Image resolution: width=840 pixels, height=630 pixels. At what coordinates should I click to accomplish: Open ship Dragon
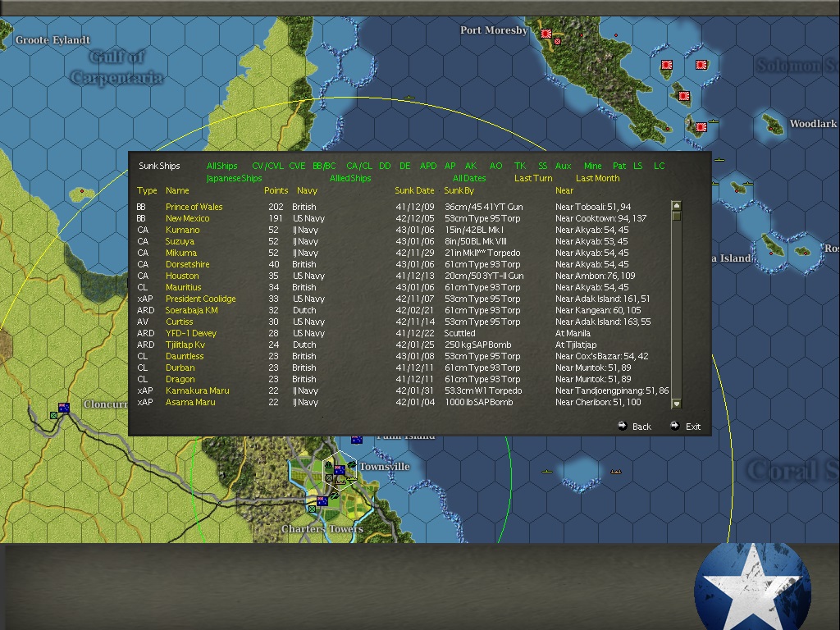click(180, 379)
